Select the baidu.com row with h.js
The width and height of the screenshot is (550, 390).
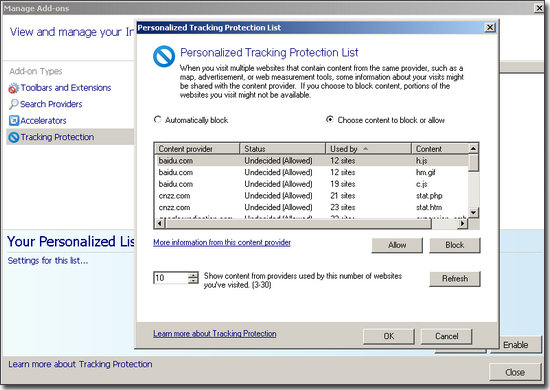click(x=311, y=161)
